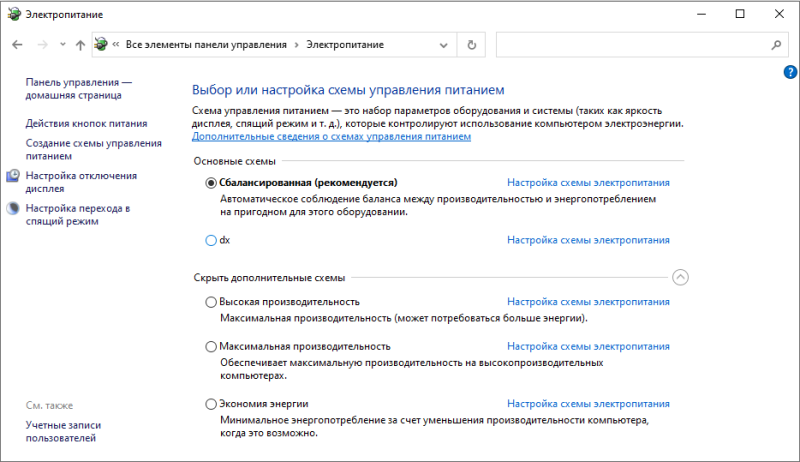Open Действия кнопок питания in sidebar
This screenshot has width=800, height=462.
[86, 123]
